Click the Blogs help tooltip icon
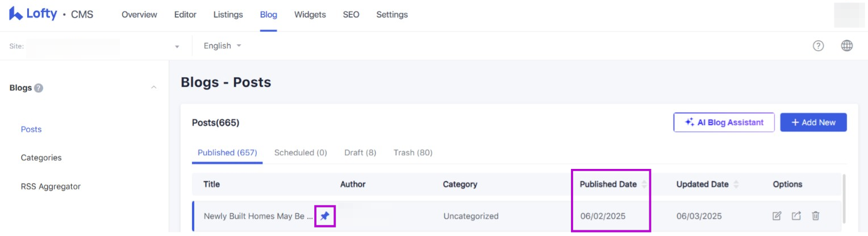The image size is (868, 236). point(39,88)
